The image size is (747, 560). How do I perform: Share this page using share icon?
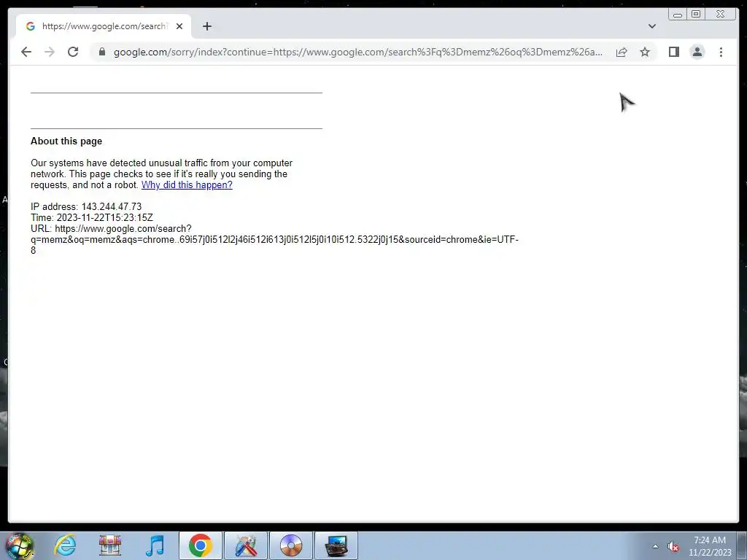[x=622, y=52]
